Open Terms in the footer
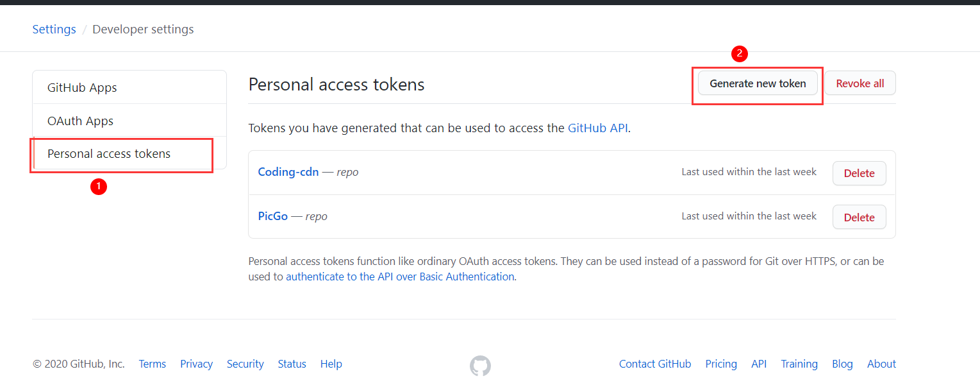The height and width of the screenshot is (392, 980). point(153,364)
